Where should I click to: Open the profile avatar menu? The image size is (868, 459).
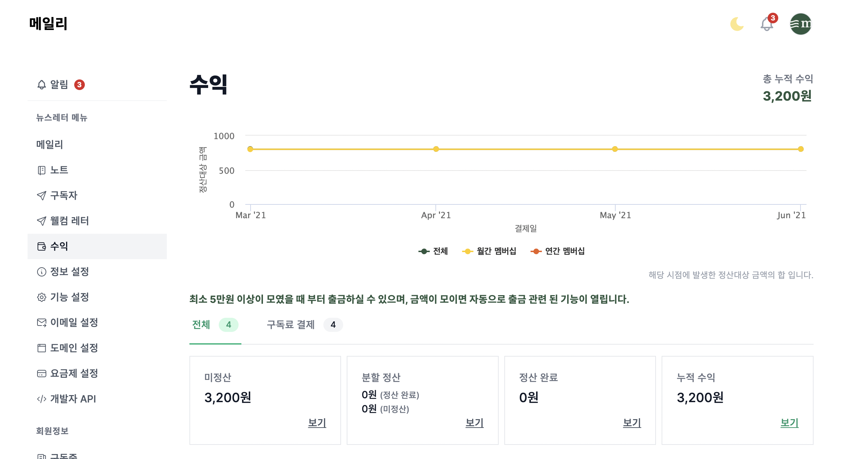800,24
